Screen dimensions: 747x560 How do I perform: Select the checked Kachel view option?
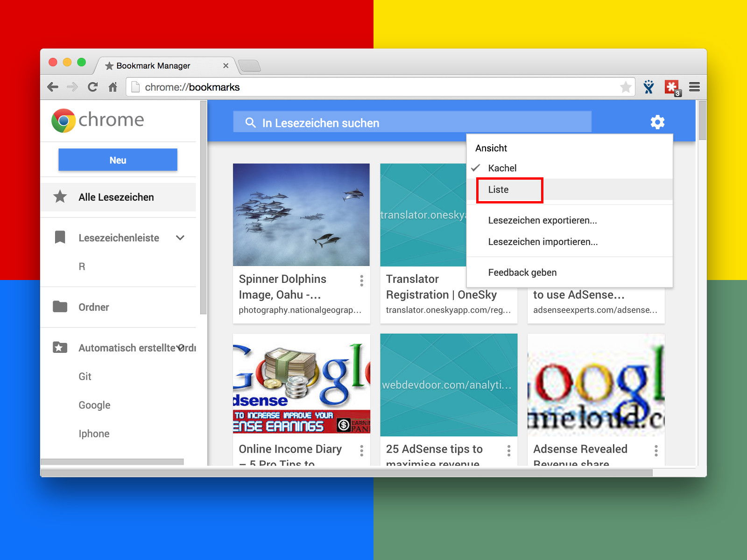(x=570, y=168)
